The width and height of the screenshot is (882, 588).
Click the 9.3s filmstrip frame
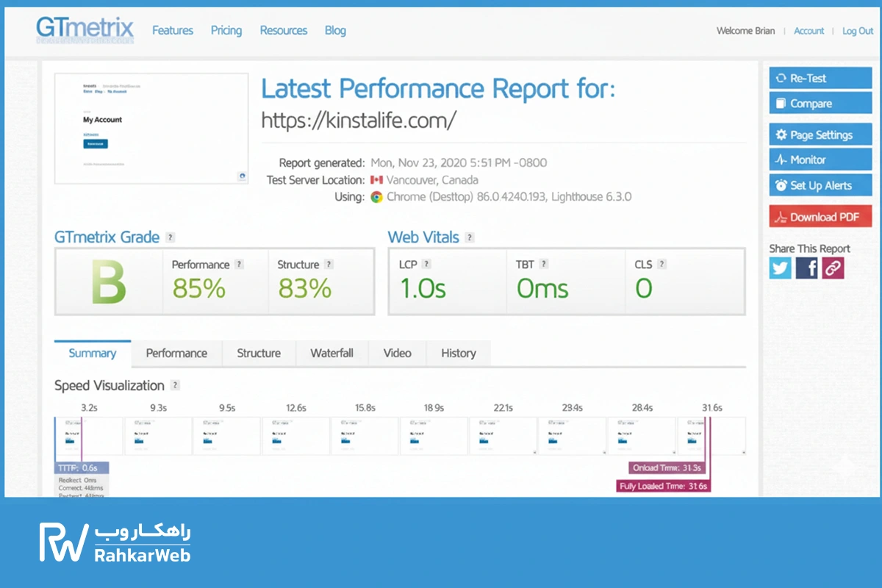(158, 436)
